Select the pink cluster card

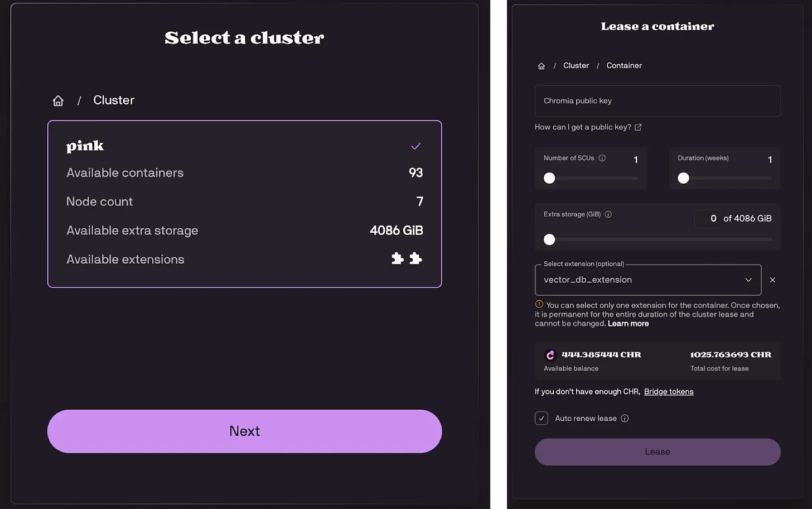[245, 204]
